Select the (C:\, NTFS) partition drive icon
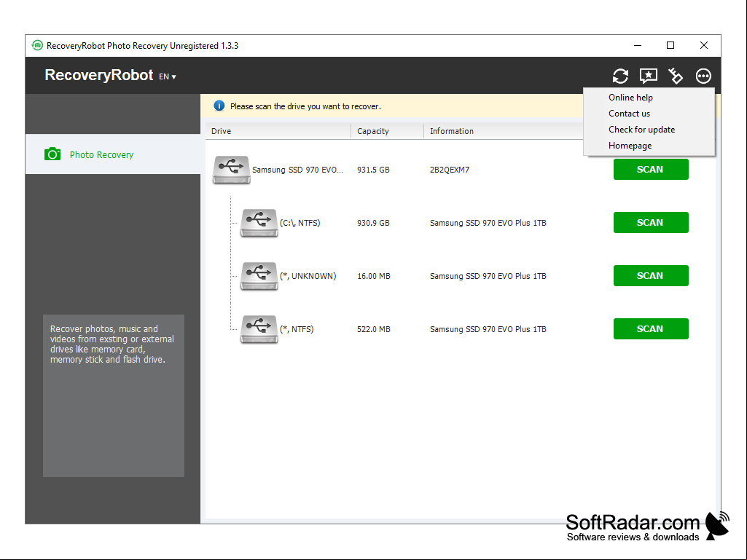This screenshot has width=747, height=560. pos(259,223)
